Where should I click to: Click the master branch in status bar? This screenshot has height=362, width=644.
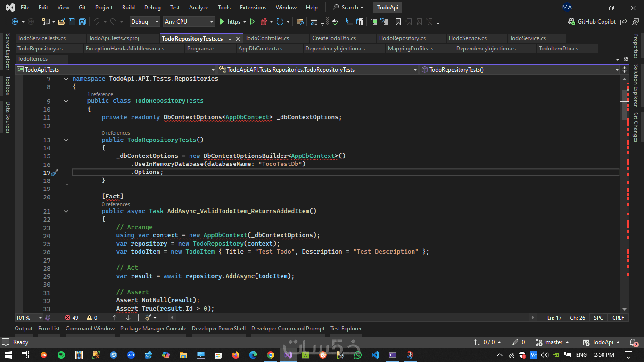pyautogui.click(x=553, y=342)
